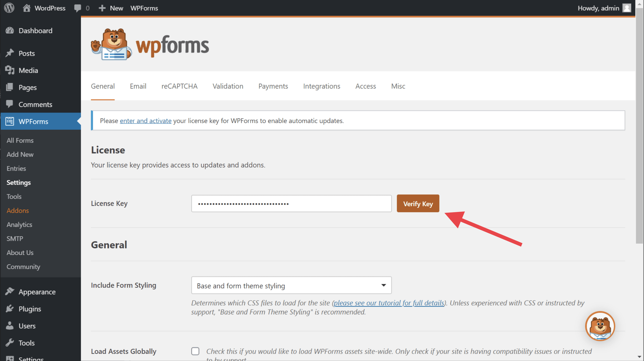Click the Appearance paintbrush icon
Screen dimensions: 644x361
tap(10, 292)
